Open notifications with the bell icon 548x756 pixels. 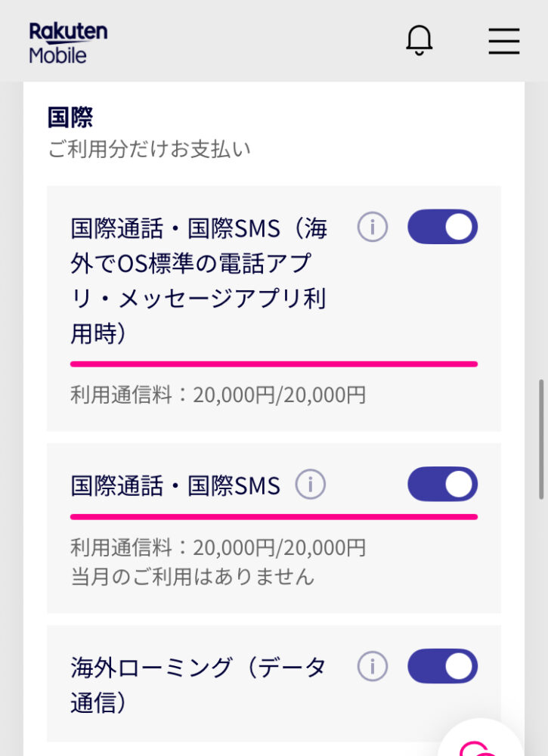tap(419, 41)
